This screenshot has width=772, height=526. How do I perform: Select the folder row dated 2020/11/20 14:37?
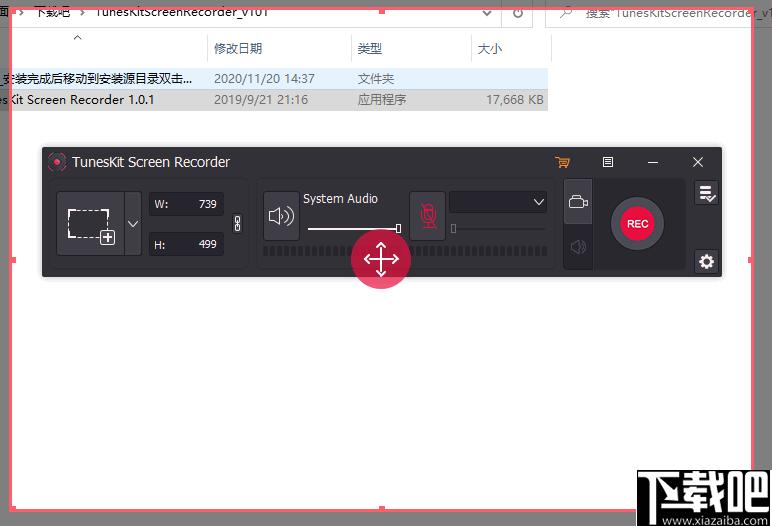274,79
